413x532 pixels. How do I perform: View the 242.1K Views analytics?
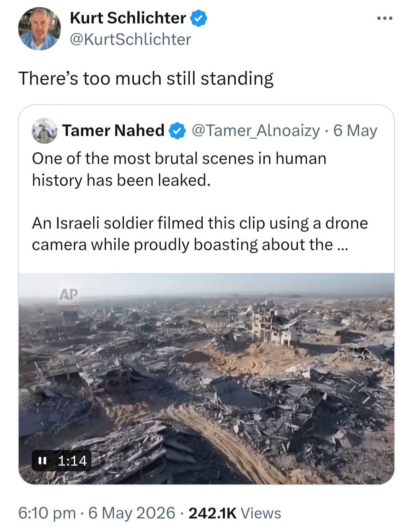click(x=235, y=513)
